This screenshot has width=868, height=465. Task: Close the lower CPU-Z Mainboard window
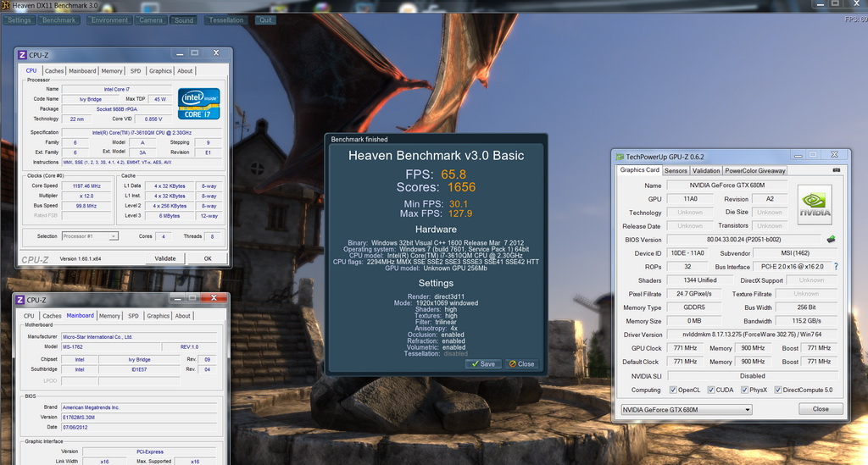213,297
